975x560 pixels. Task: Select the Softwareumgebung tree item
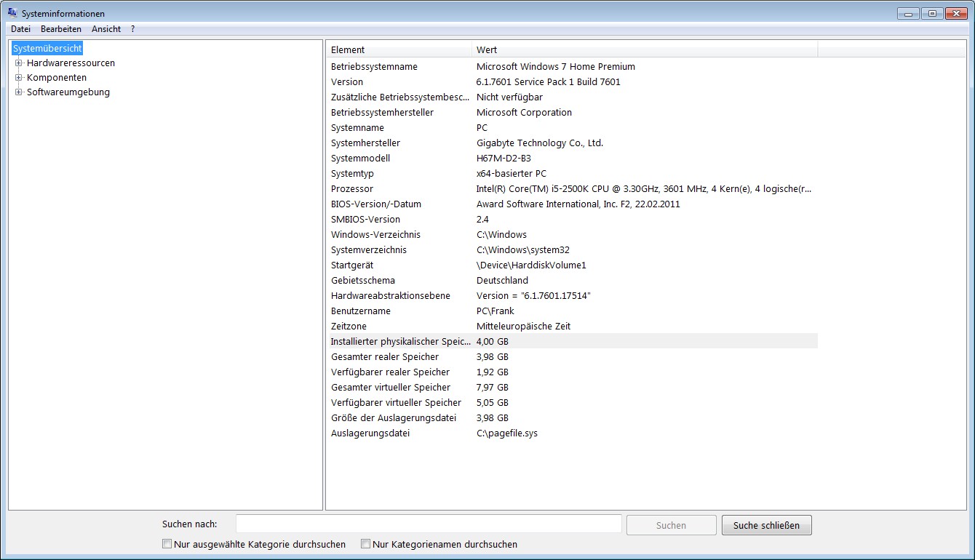coord(68,92)
